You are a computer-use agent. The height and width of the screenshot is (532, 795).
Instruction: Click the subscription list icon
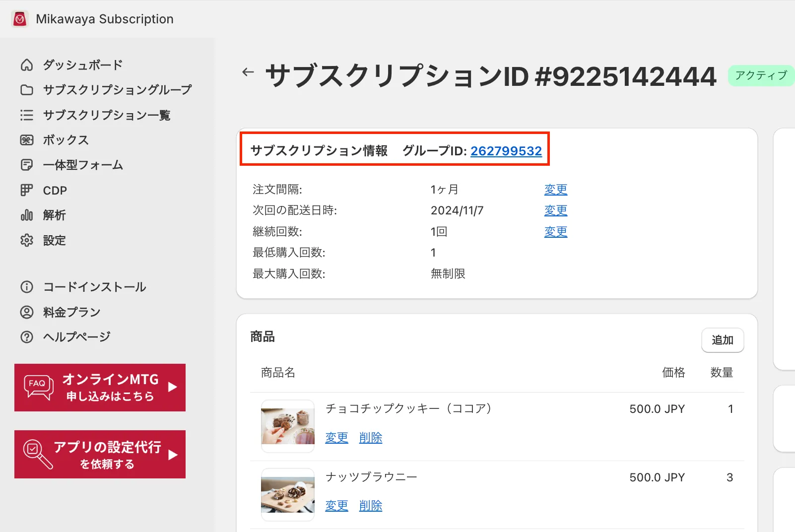pos(27,115)
